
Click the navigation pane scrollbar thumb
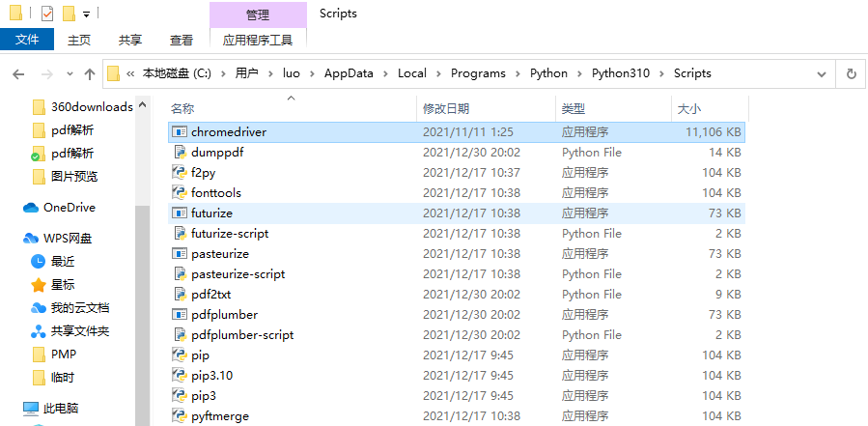pos(142,315)
